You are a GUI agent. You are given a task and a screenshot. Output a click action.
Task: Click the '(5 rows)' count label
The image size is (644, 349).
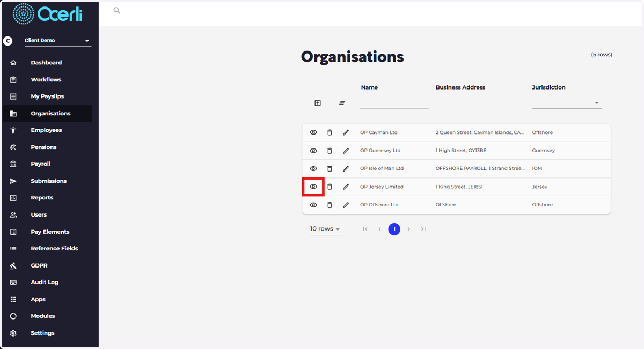pos(602,55)
